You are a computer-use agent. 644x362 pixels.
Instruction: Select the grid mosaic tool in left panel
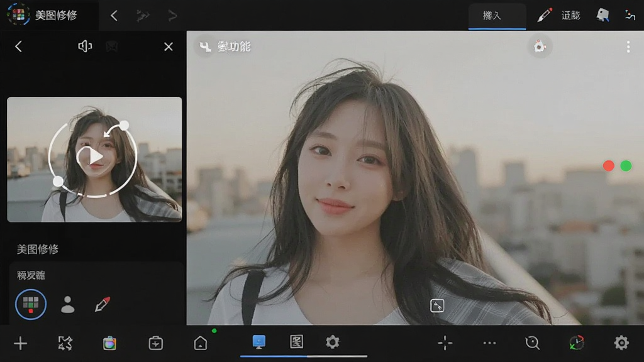coord(31,304)
